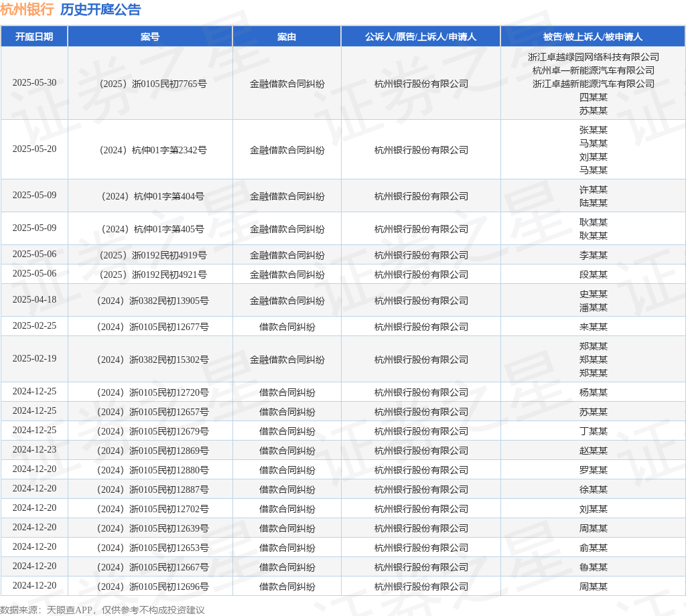Click date cell 2025-05-30
Viewport: 686px width, 616px height.
point(35,82)
